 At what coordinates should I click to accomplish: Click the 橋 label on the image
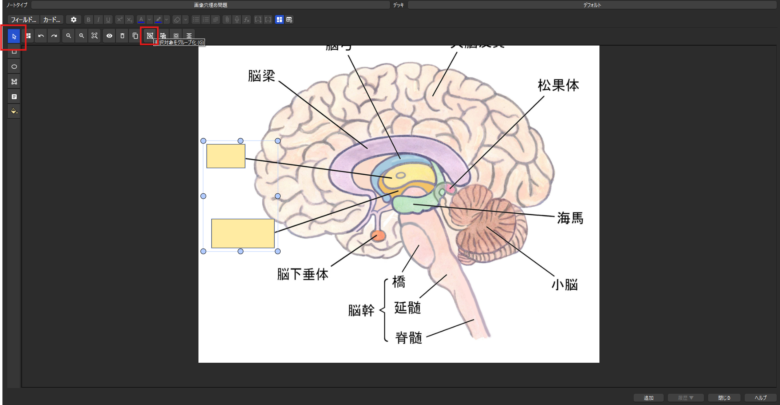pyautogui.click(x=398, y=282)
